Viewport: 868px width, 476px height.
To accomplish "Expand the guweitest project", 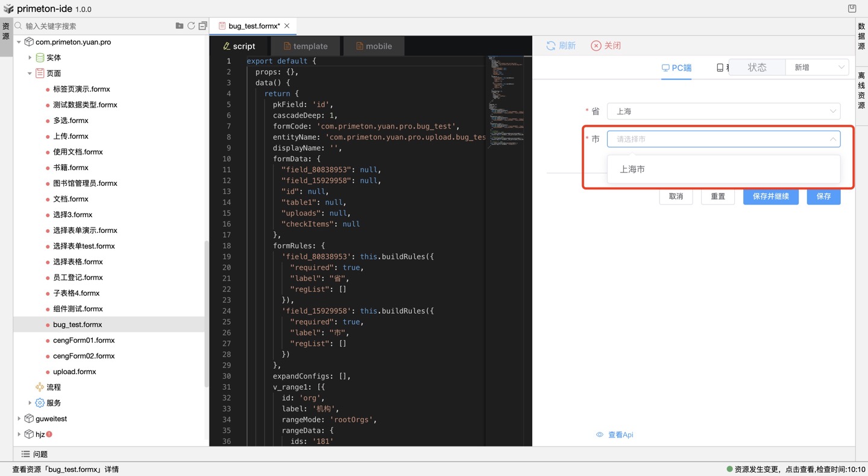I will pyautogui.click(x=19, y=419).
